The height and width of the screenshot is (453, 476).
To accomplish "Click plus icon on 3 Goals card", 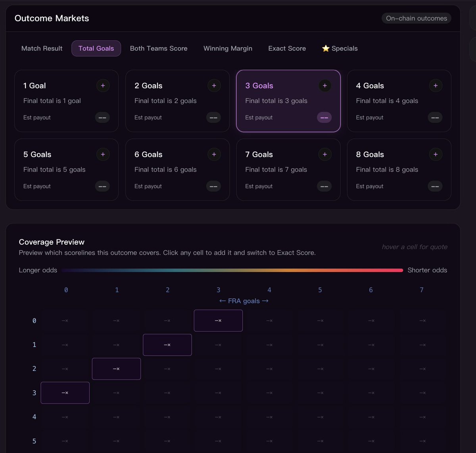I will click(x=324, y=85).
